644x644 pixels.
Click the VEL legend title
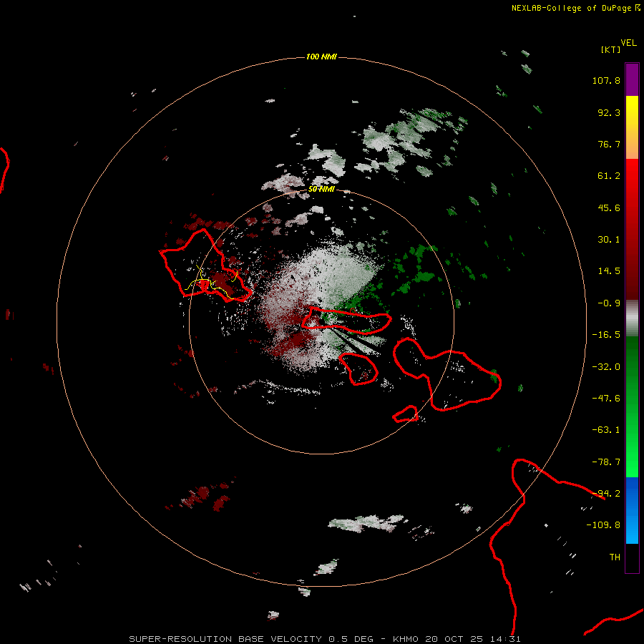click(628, 42)
